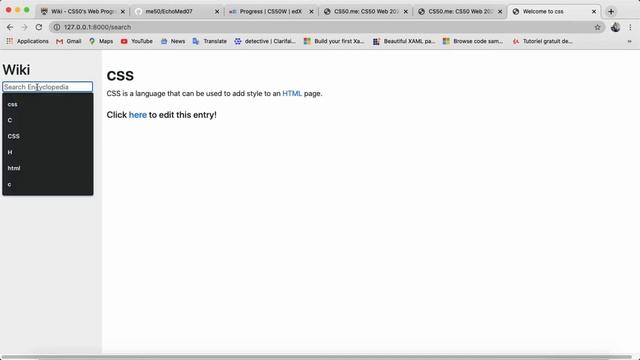Select the 'html' suggestion
Screen dimensions: 640x360
[x=48, y=168]
